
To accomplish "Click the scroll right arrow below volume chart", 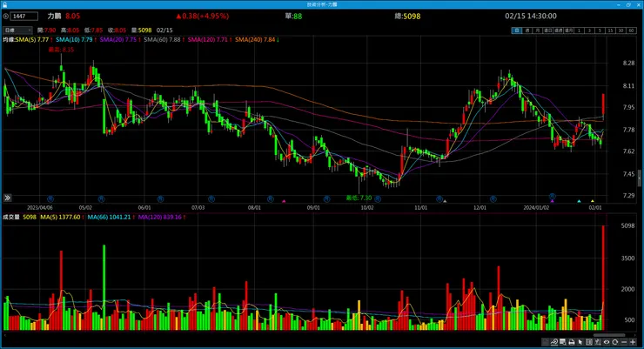I will pyautogui.click(x=635, y=335).
